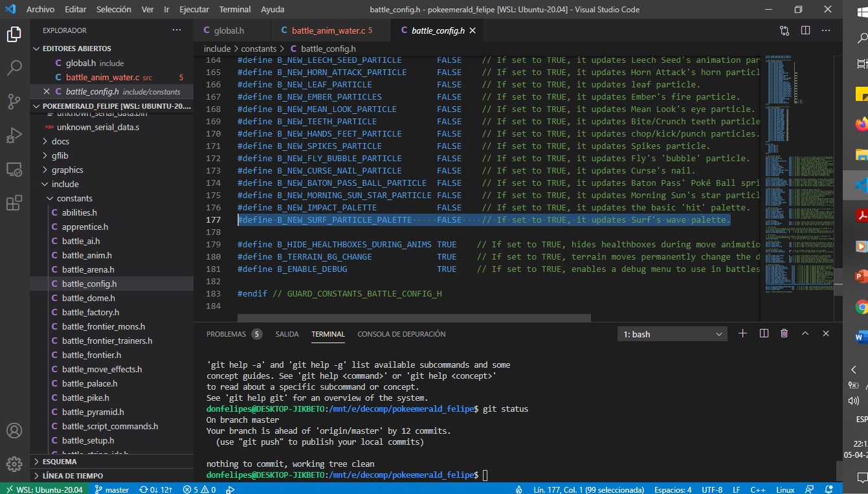The image size is (868, 494).
Task: Kill terminal using the trash icon
Action: [x=785, y=333]
